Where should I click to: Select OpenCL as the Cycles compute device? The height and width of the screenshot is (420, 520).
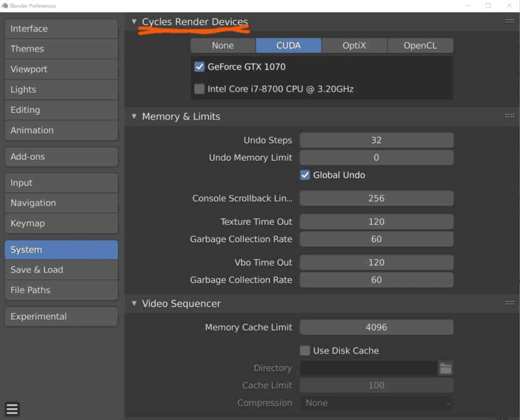point(420,45)
